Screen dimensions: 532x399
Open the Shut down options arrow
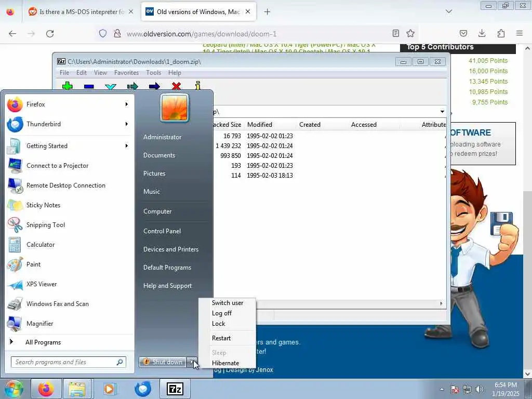192,362
